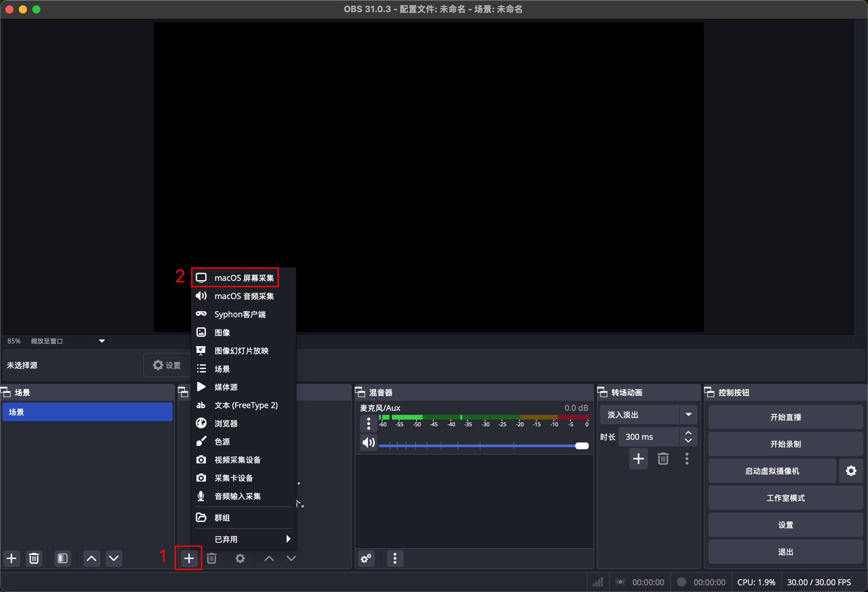Screen dimensions: 868x592
Task: Click the add source plus button
Action: coord(189,558)
